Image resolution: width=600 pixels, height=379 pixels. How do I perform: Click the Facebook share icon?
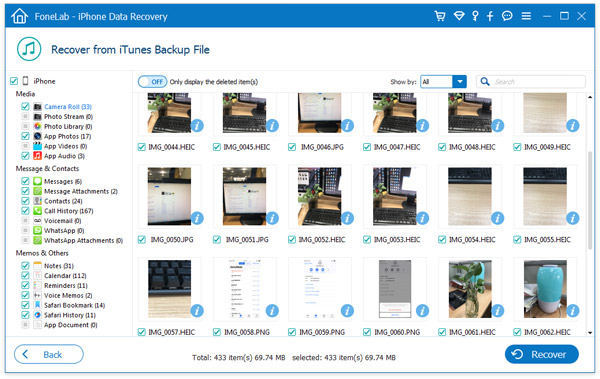pos(490,16)
